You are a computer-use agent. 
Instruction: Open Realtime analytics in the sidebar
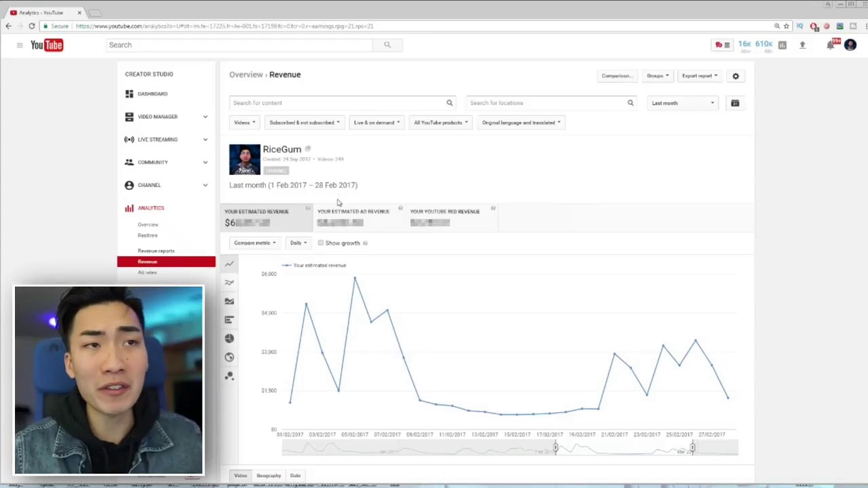tap(148, 235)
